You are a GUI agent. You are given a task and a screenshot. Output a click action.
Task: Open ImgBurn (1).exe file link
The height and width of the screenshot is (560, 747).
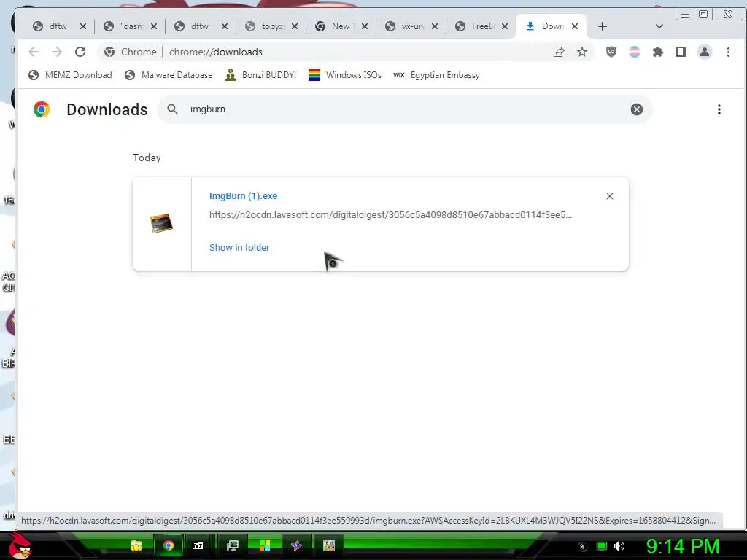(243, 195)
